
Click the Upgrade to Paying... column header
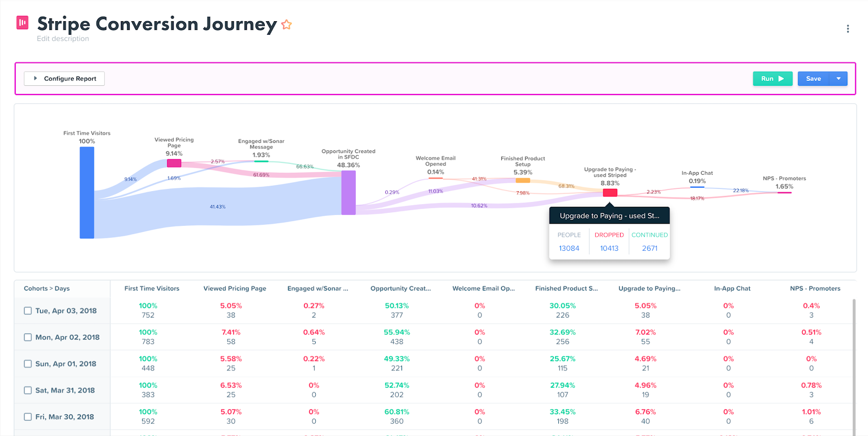(x=649, y=288)
